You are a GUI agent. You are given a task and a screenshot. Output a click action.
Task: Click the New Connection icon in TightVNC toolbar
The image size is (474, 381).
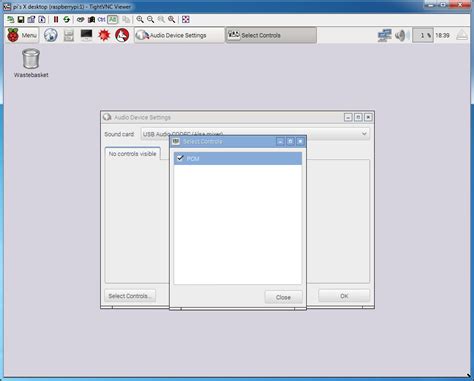[x=10, y=20]
